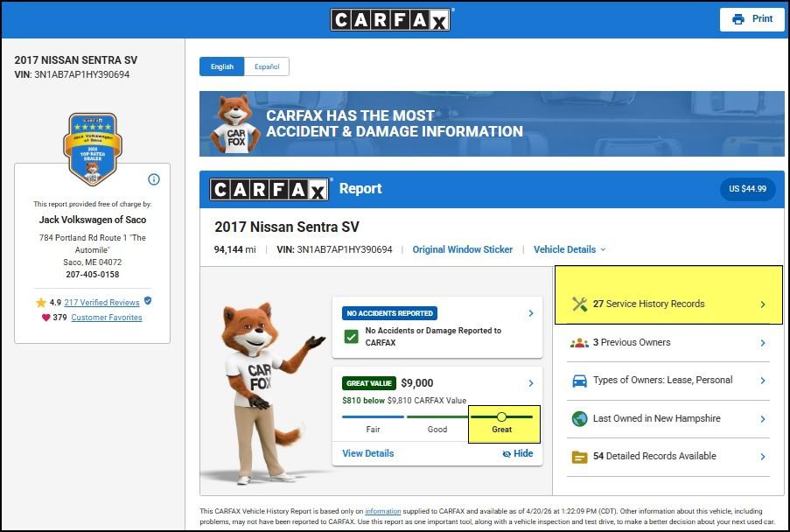790x532 pixels.
Task: Switch report language to Español
Action: (266, 66)
